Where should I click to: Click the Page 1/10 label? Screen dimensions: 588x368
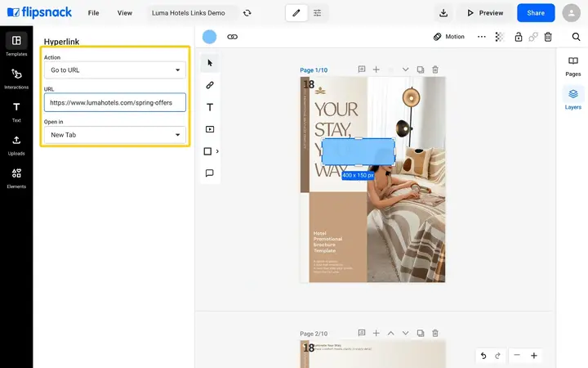tap(314, 70)
